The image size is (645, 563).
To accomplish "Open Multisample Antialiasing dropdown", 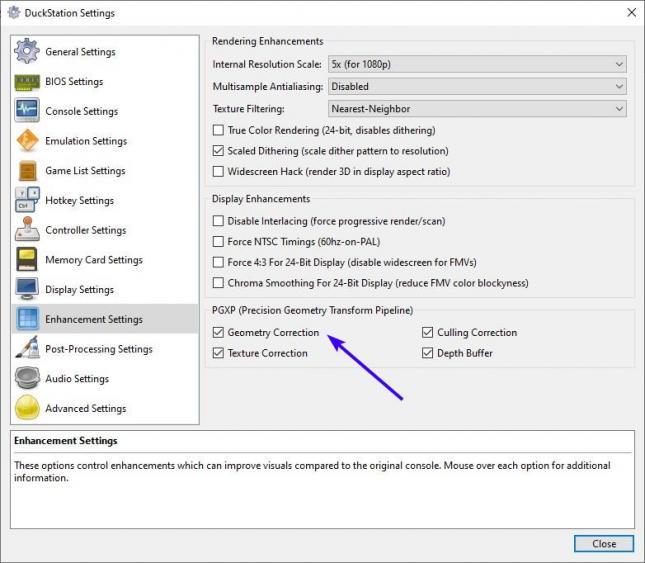I will 477,86.
